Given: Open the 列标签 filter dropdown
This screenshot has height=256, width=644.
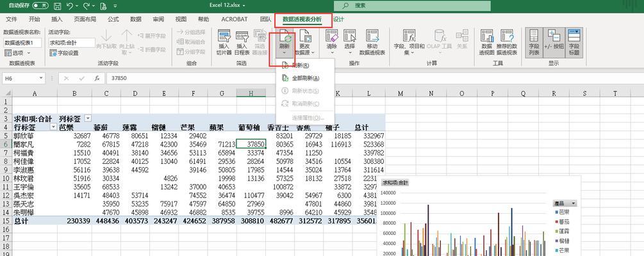Looking at the screenshot, I should (x=88, y=118).
